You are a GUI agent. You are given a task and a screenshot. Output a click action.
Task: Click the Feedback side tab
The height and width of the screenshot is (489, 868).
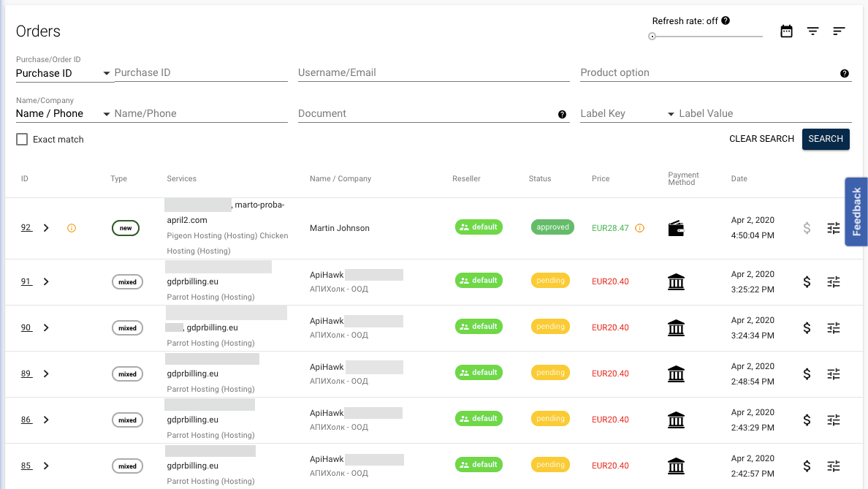[856, 212]
